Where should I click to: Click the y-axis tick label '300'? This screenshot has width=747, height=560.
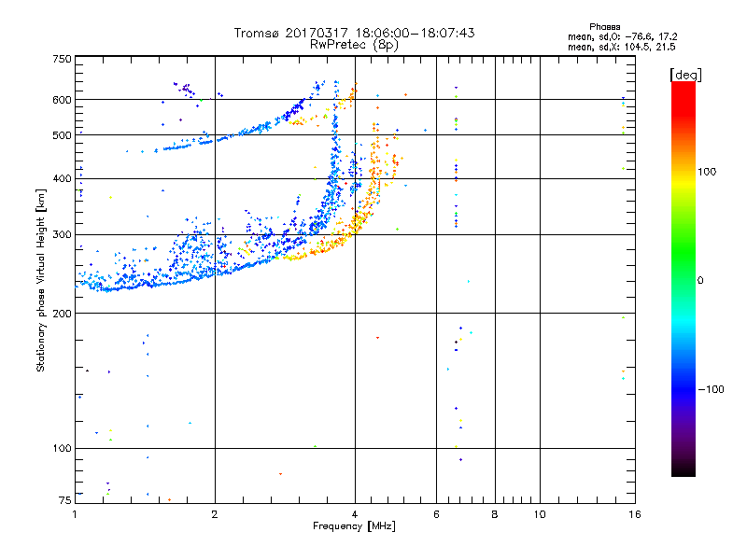tap(63, 234)
